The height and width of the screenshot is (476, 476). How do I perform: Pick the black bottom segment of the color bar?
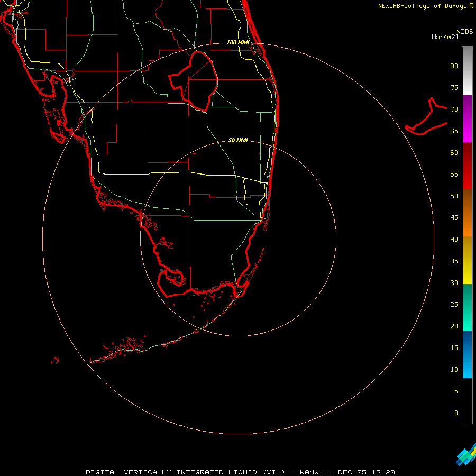[x=467, y=400]
